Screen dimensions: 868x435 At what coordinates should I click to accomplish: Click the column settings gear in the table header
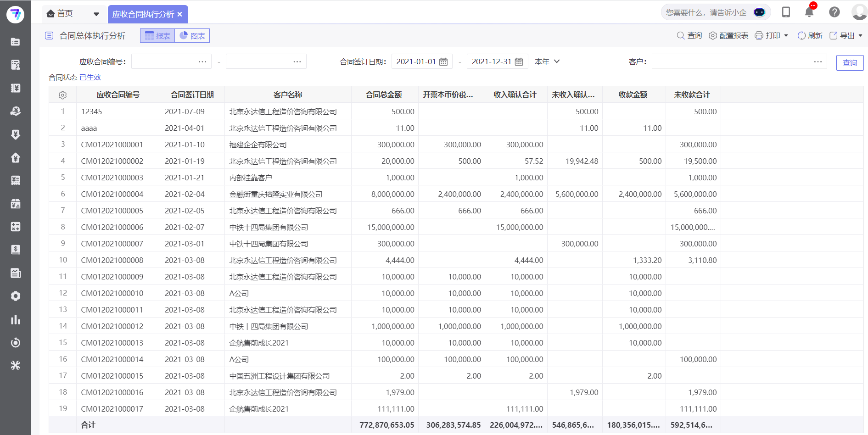[62, 95]
